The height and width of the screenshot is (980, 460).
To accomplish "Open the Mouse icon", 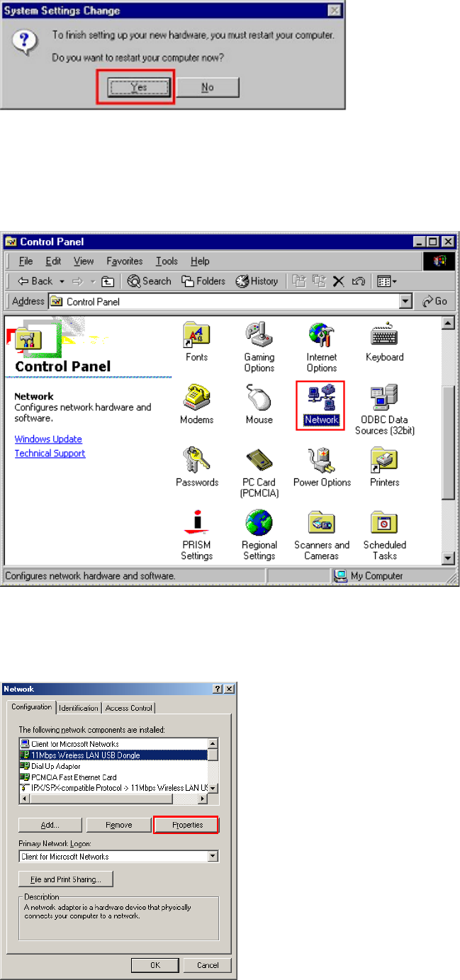I will (259, 405).
